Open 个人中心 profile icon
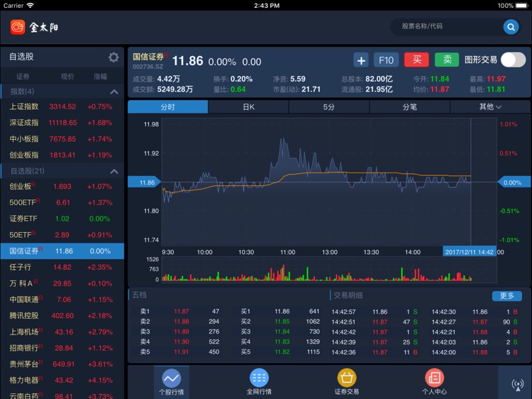This screenshot has width=532, height=399. click(x=434, y=378)
